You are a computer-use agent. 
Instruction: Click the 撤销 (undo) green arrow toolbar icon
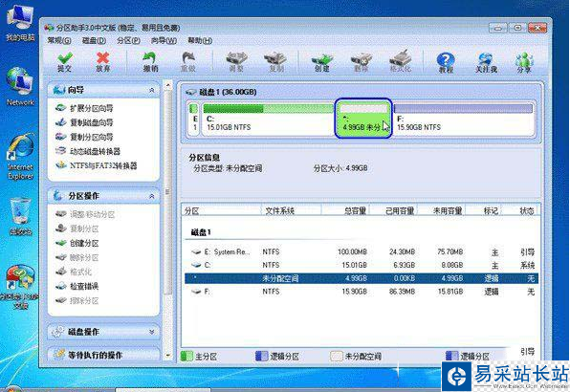tap(150, 61)
